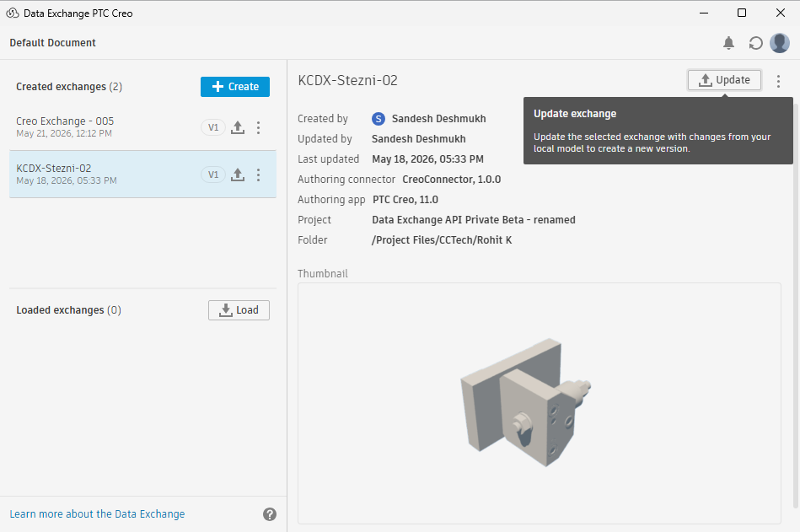Open more options for KCDX-Stezni-02 row
Image resolution: width=800 pixels, height=532 pixels.
[x=258, y=175]
